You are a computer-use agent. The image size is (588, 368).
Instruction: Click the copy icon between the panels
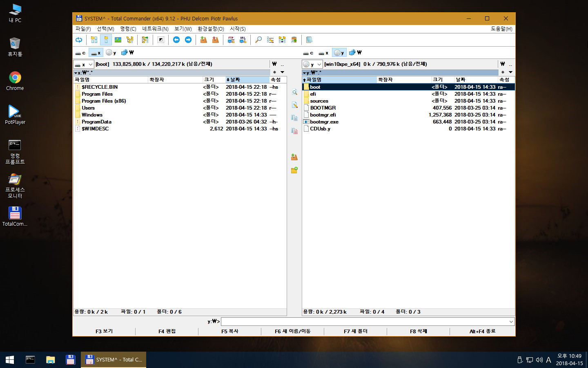pos(294,118)
